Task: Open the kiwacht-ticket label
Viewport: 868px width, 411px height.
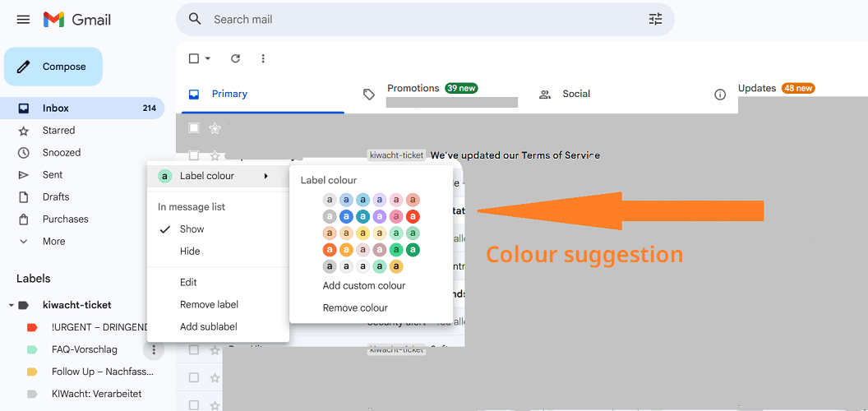Action: pyautogui.click(x=77, y=305)
